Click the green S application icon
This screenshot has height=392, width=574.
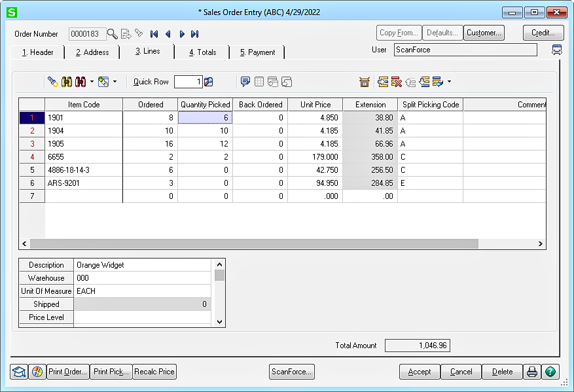click(12, 12)
